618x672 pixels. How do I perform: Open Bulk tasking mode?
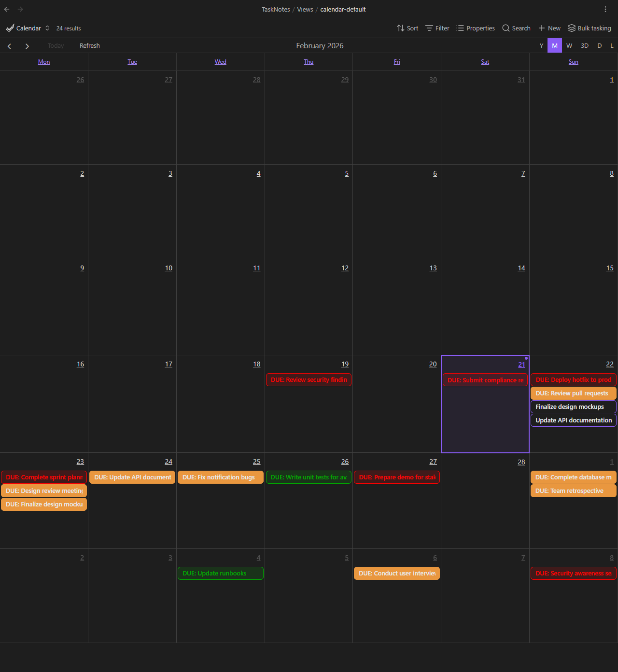pos(589,28)
